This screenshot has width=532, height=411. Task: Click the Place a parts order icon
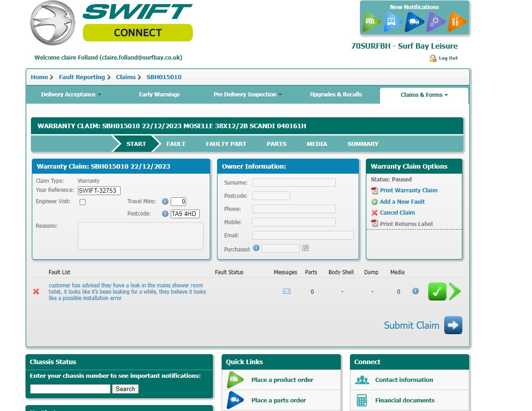[235, 400]
